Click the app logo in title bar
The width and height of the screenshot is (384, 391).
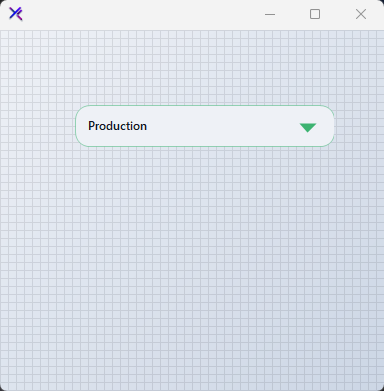[x=16, y=14]
